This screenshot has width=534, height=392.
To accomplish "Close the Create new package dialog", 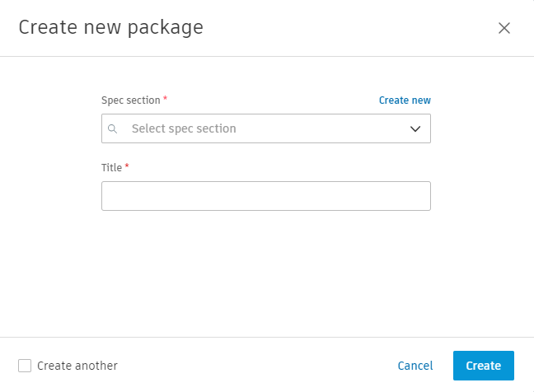I will [504, 28].
